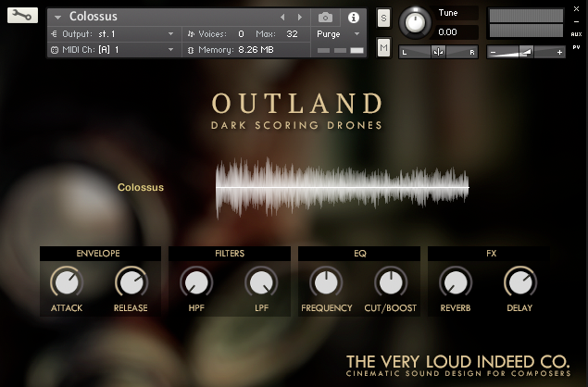Click the wrench edit-mode icon
The height and width of the screenshot is (387, 588).
point(23,16)
